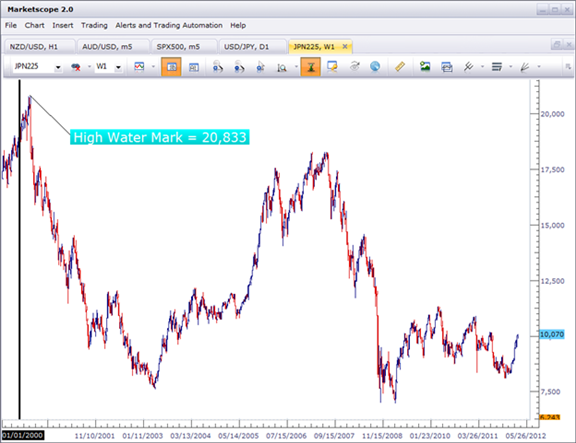Open the Insert menu
576x443 pixels.
62,25
